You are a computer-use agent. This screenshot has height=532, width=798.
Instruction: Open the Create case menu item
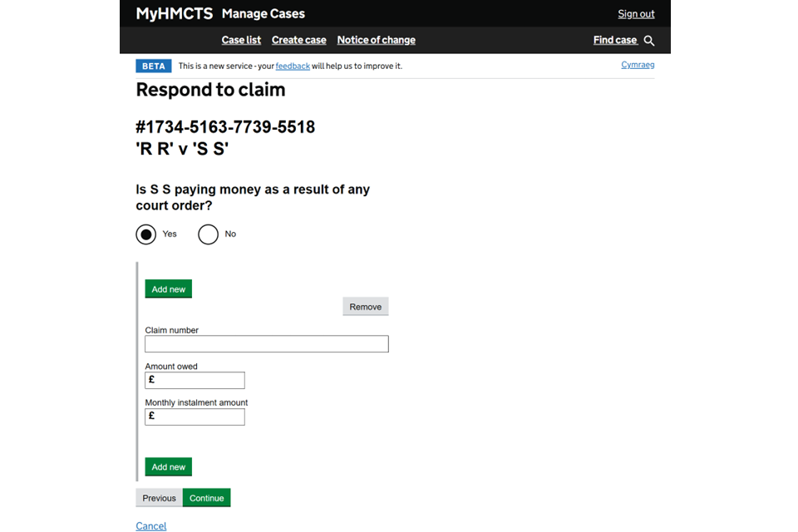[298, 40]
